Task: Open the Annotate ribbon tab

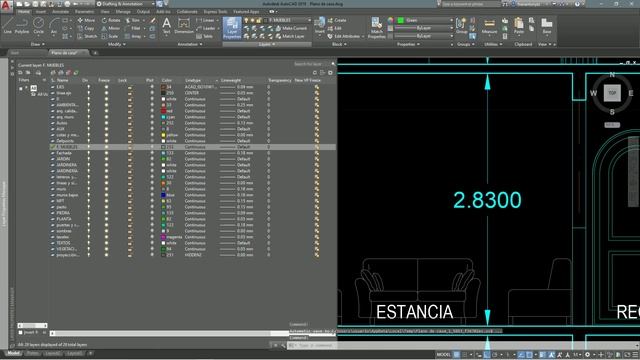Action: tap(60, 12)
